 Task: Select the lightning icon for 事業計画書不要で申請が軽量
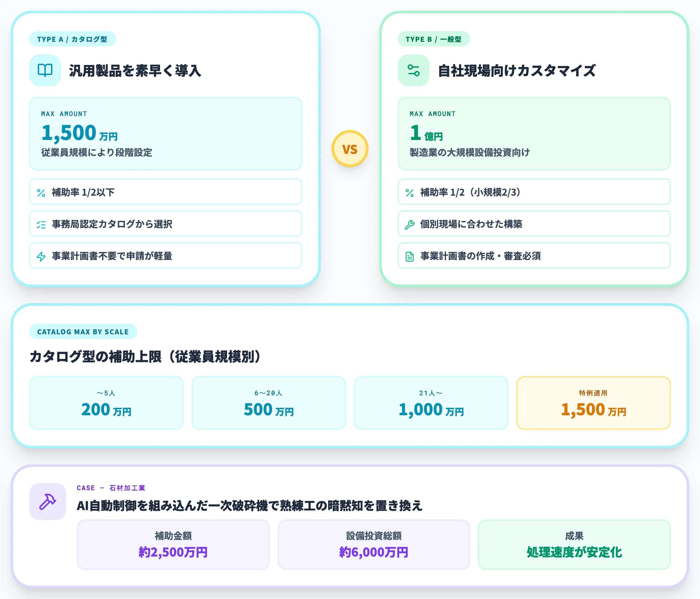click(x=41, y=256)
